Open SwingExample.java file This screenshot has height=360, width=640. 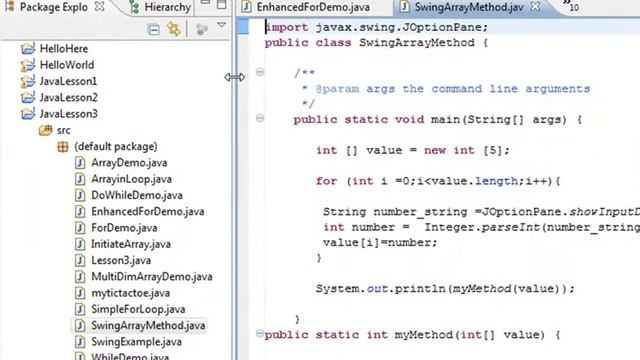click(x=136, y=342)
